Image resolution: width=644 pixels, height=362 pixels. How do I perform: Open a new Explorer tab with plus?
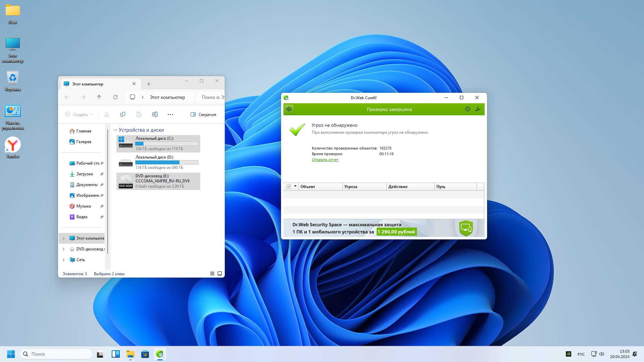click(x=149, y=84)
